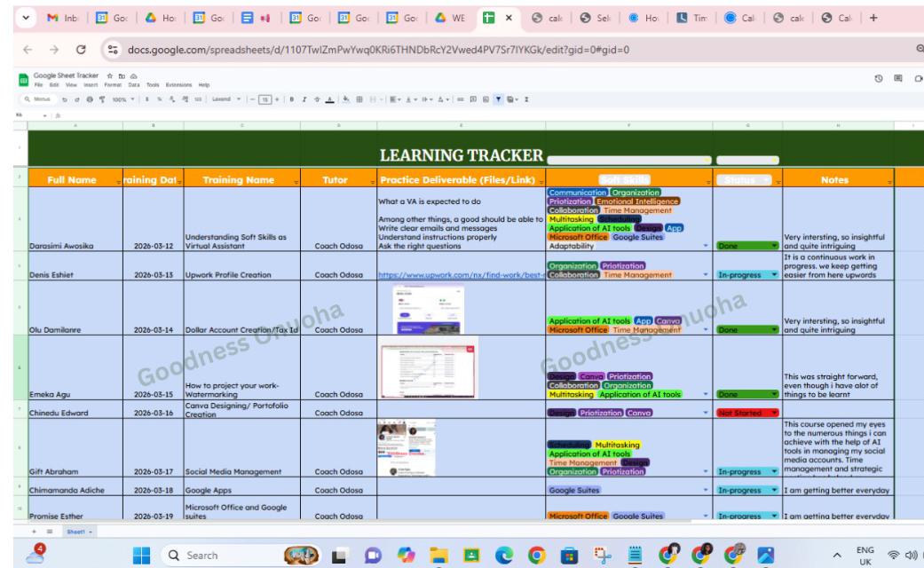Open status dropdown for Chinedu Edward row

pyautogui.click(x=774, y=413)
